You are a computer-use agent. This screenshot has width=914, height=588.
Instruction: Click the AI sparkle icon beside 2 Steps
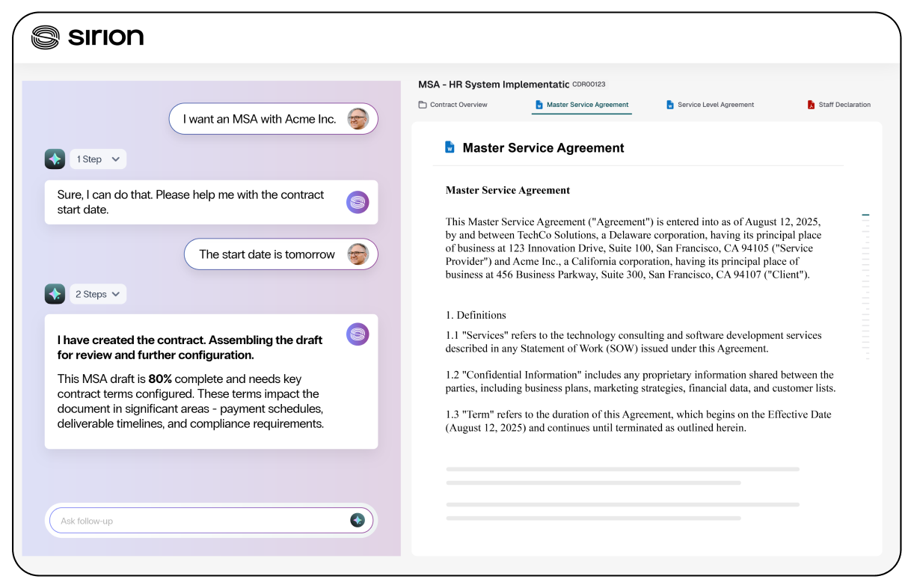(55, 294)
